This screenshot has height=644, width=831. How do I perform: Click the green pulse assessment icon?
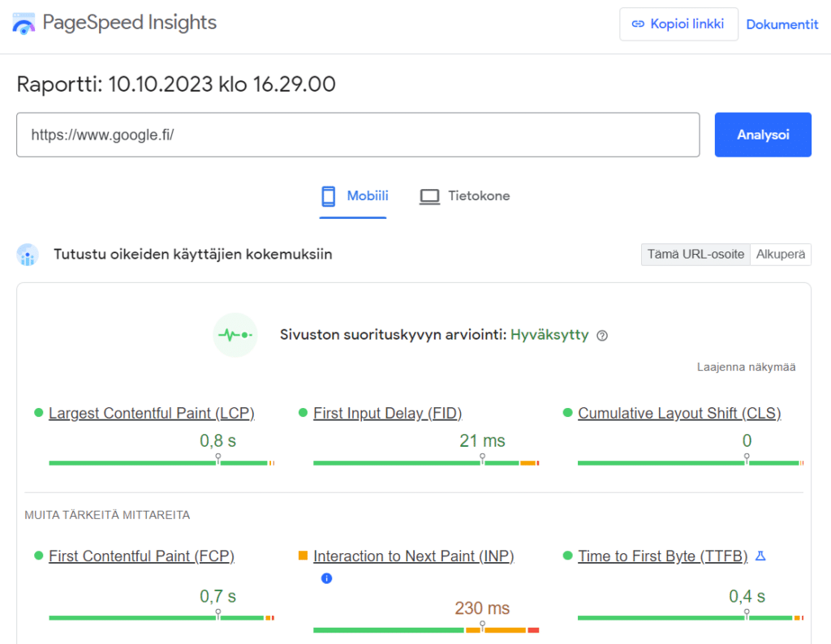[235, 335]
